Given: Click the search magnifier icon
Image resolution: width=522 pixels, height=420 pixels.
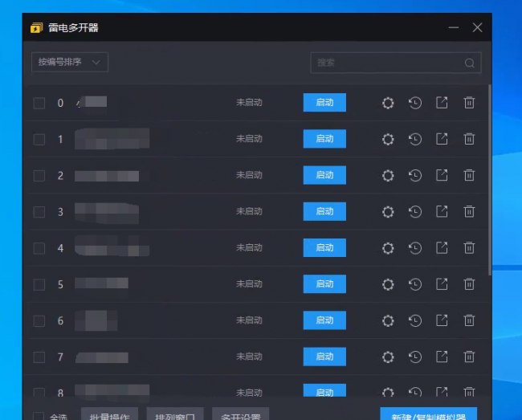Looking at the screenshot, I should coord(470,63).
